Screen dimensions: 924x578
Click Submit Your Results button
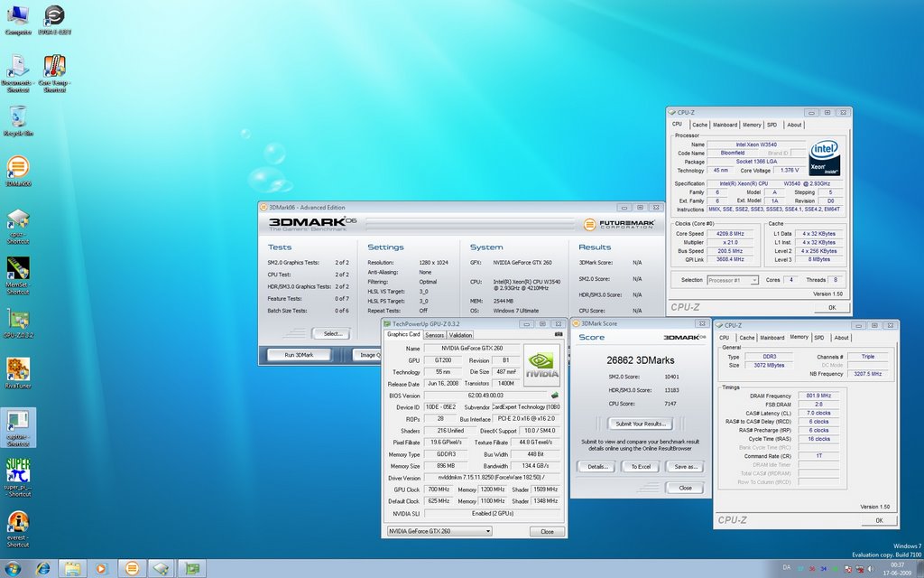coord(641,424)
